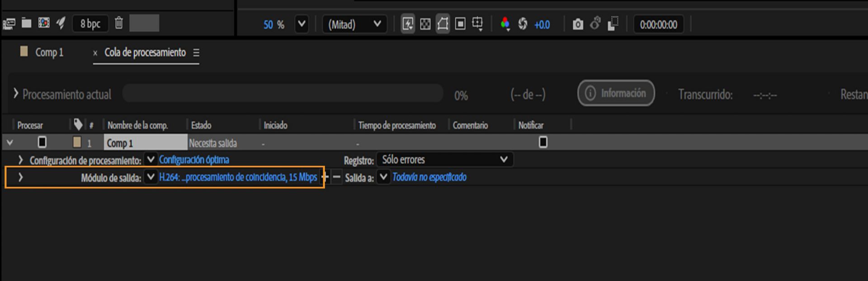Enable the Notificar checkbox for Comp 1

click(x=543, y=142)
